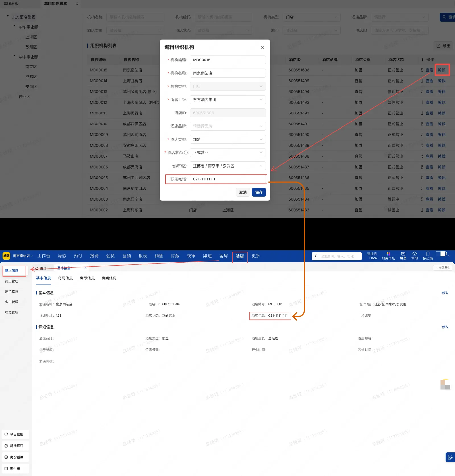Open the 酒店状态 dropdown showing 正式营业
Image resolution: width=455 pixels, height=476 pixels.
227,153
